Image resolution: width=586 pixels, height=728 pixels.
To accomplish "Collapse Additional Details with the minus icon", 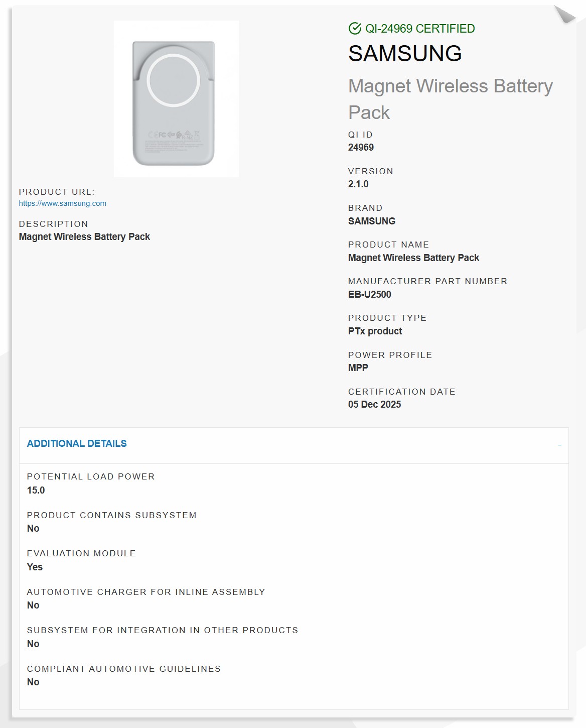I will pos(559,445).
